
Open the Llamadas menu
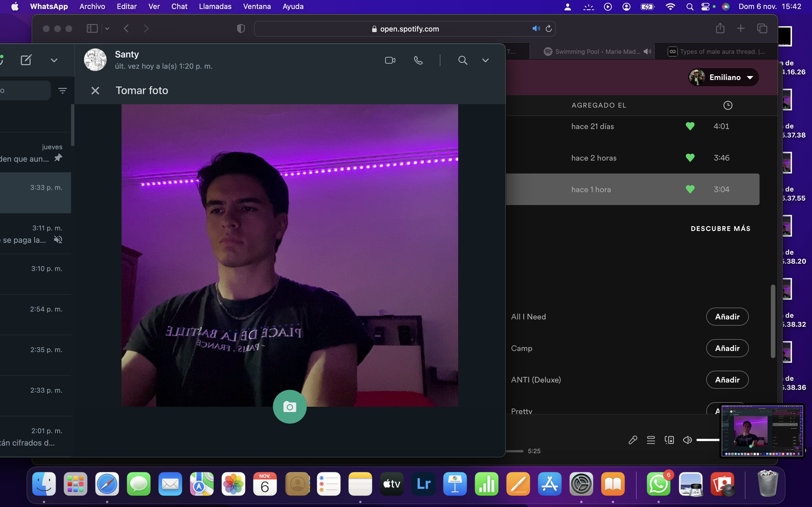tap(215, 6)
